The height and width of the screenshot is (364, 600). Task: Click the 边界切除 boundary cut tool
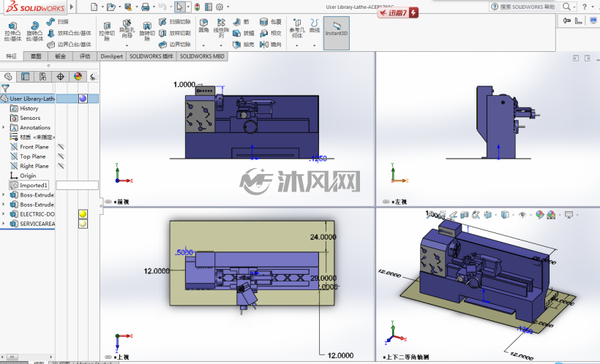(174, 45)
